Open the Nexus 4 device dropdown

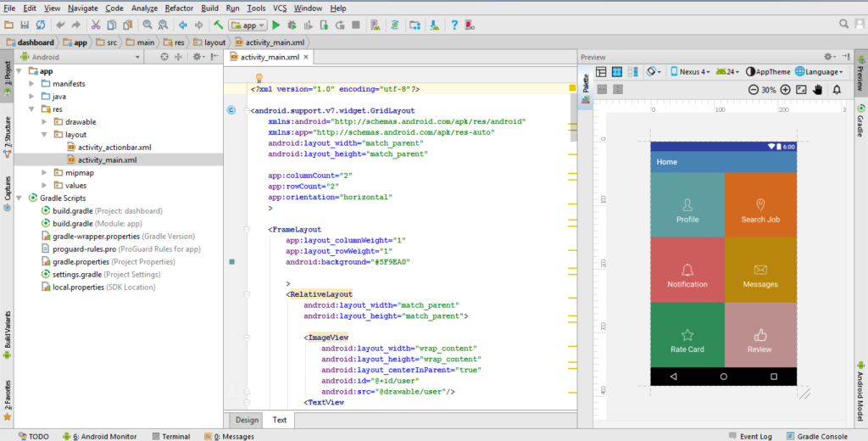pos(691,72)
